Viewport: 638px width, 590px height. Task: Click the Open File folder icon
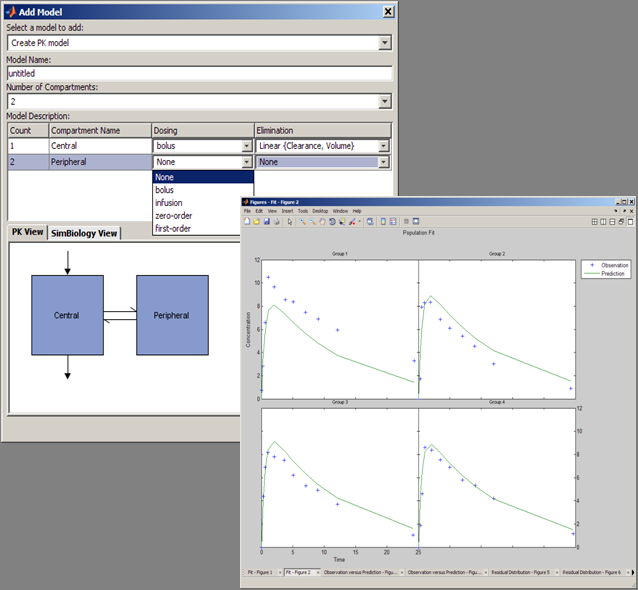256,221
